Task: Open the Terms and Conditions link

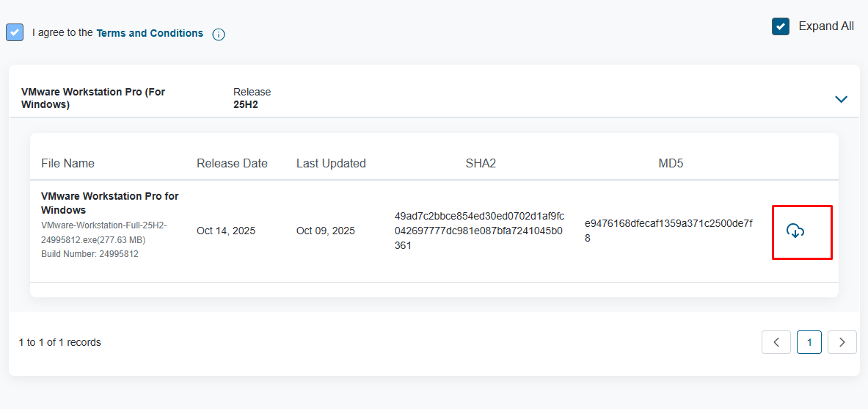Action: coord(150,33)
